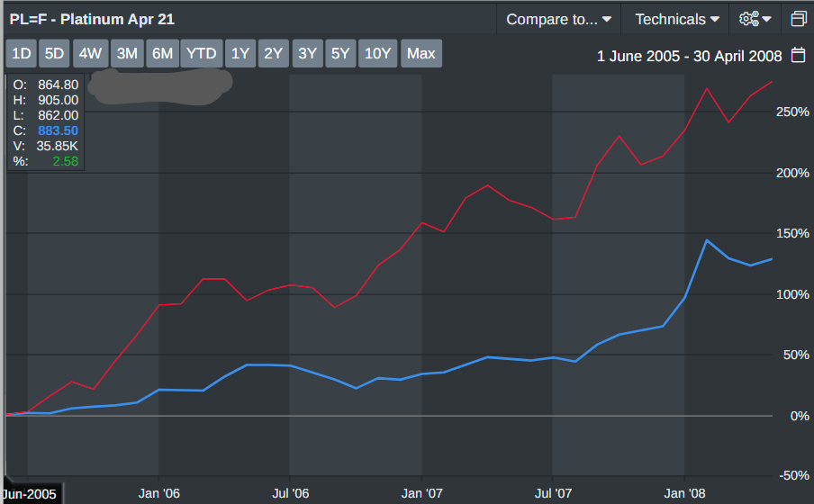The image size is (814, 504).
Task: Open the chart settings gear menu
Action: (755, 19)
